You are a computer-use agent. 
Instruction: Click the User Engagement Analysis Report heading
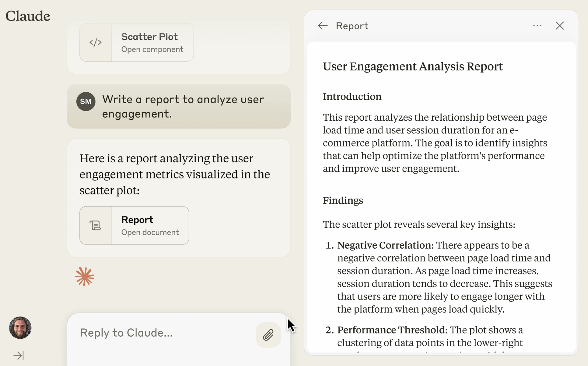[413, 67]
